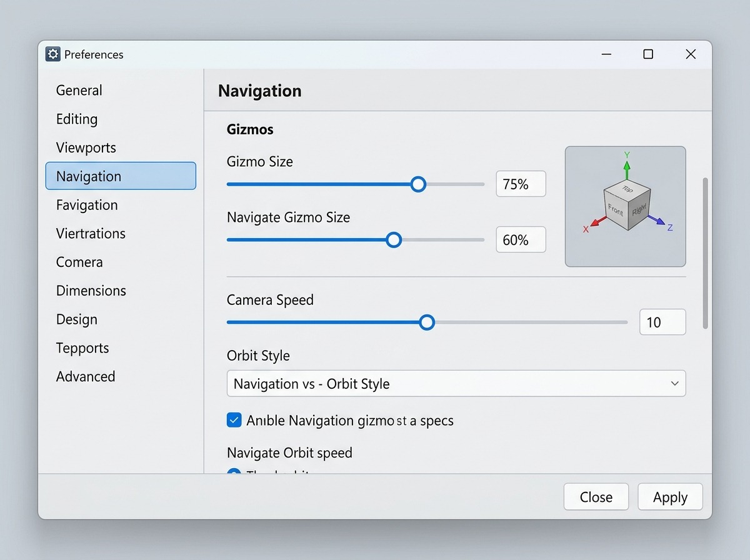750x560 pixels.
Task: Click the Apply button
Action: click(x=670, y=497)
